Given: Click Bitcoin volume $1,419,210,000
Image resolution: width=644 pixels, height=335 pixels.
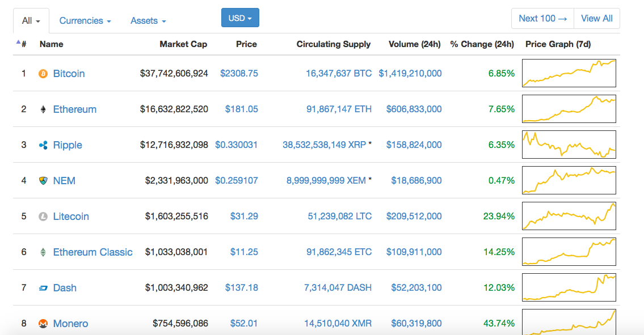Looking at the screenshot, I should pos(410,74).
